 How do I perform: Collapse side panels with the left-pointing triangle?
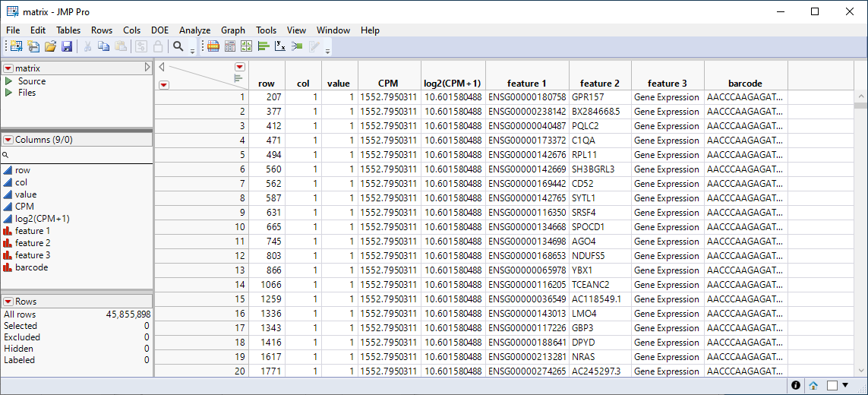pyautogui.click(x=162, y=67)
